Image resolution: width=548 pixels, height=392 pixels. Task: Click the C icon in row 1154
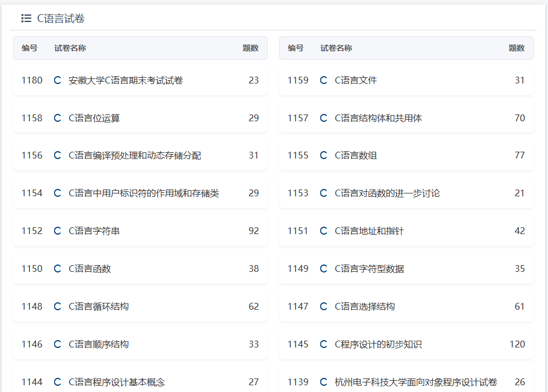tap(58, 193)
